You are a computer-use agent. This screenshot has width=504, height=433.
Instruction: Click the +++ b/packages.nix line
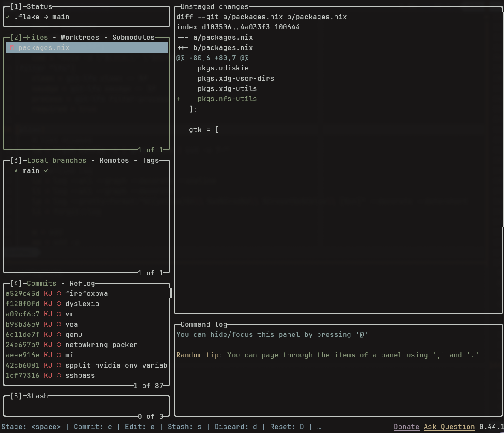[214, 47]
